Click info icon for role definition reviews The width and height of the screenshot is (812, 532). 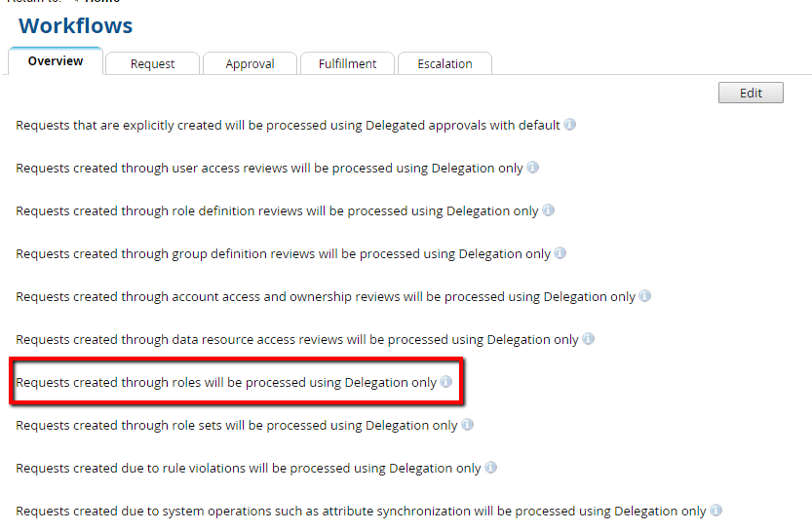tap(549, 210)
